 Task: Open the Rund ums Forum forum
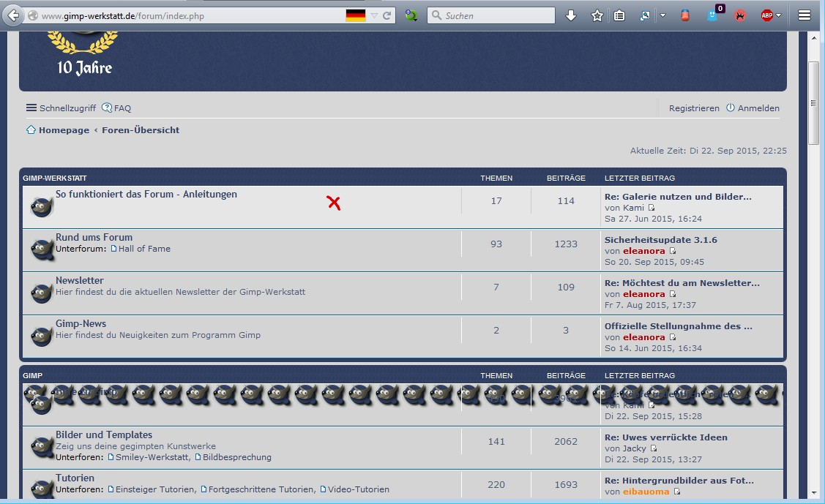94,237
